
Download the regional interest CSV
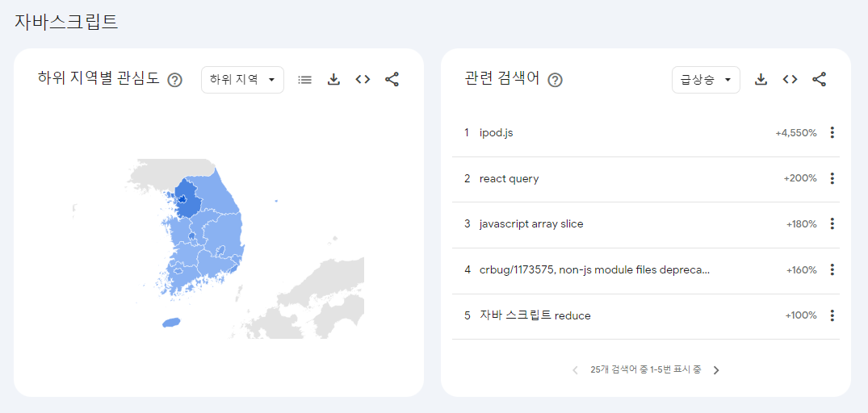click(333, 80)
